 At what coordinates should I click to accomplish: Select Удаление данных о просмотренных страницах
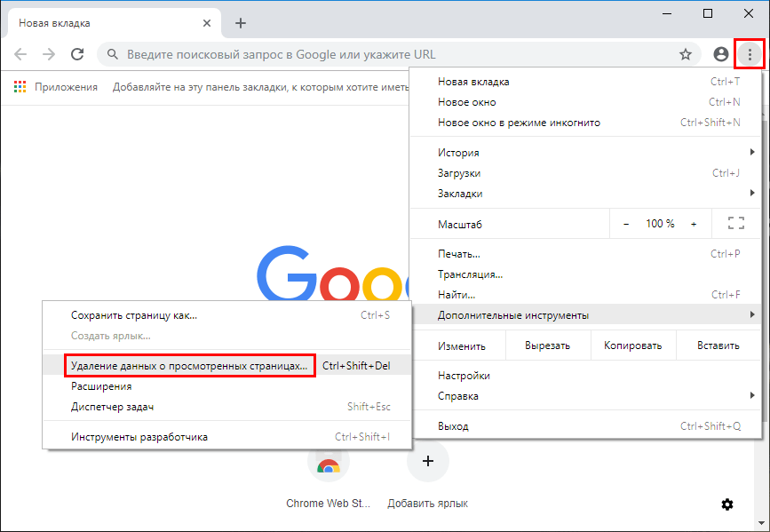(226, 366)
